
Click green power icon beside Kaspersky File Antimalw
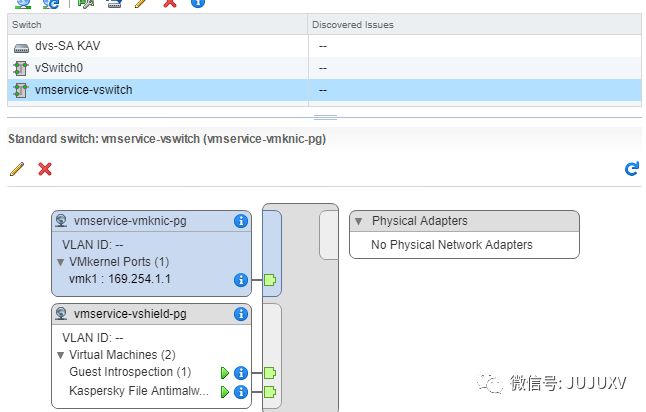[x=225, y=391]
